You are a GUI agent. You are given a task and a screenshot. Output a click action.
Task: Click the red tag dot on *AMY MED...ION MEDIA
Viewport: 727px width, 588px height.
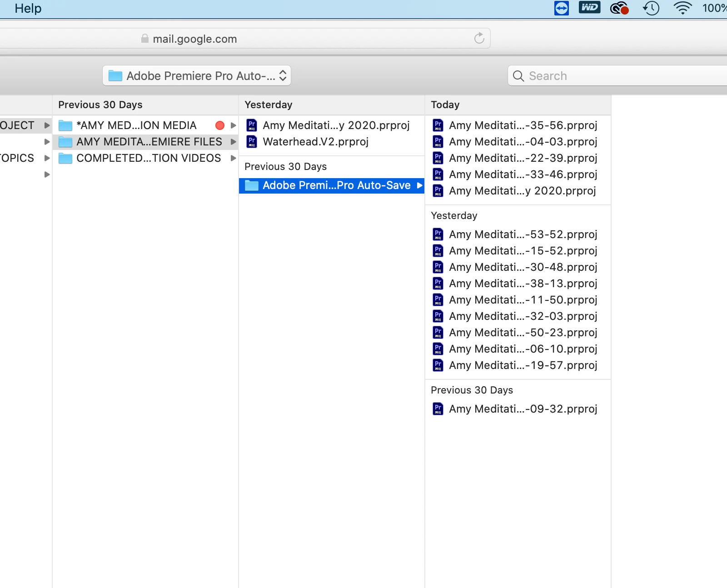(220, 125)
